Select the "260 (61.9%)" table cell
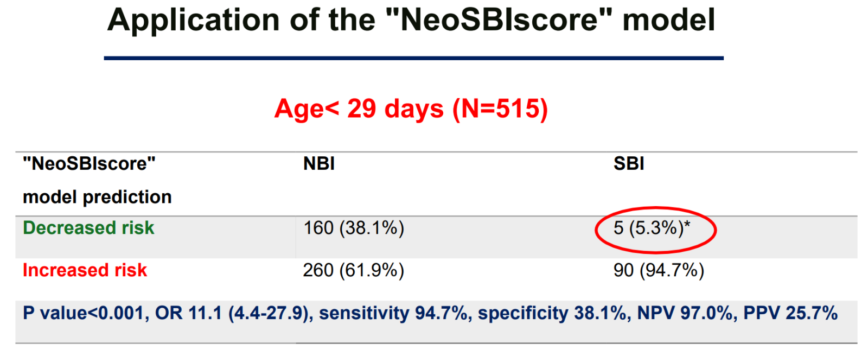 (x=354, y=270)
